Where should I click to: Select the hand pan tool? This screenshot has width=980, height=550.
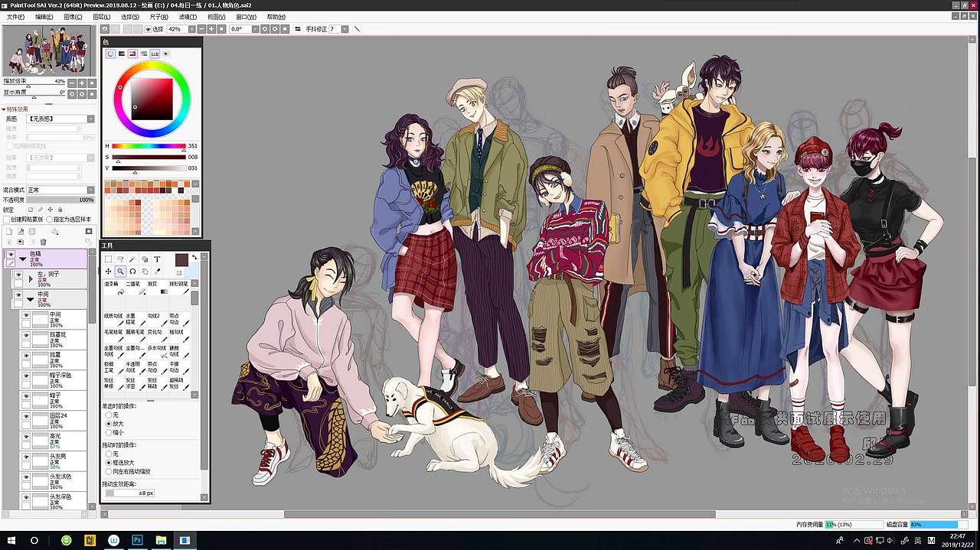[x=145, y=271]
